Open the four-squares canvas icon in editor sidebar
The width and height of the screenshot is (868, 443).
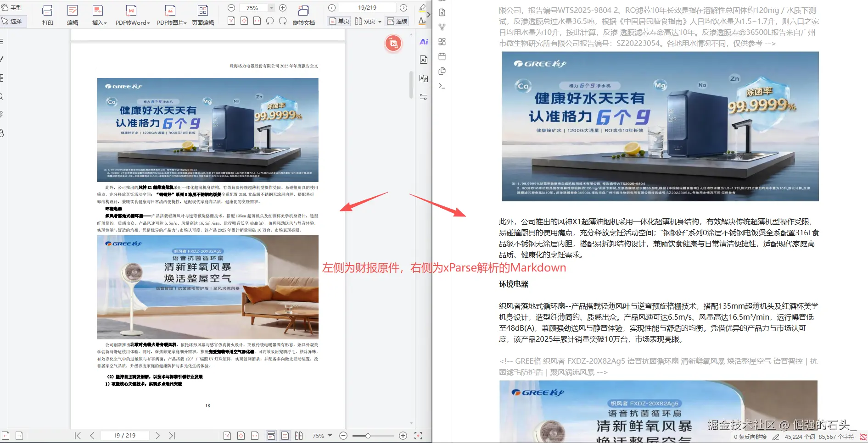click(442, 42)
